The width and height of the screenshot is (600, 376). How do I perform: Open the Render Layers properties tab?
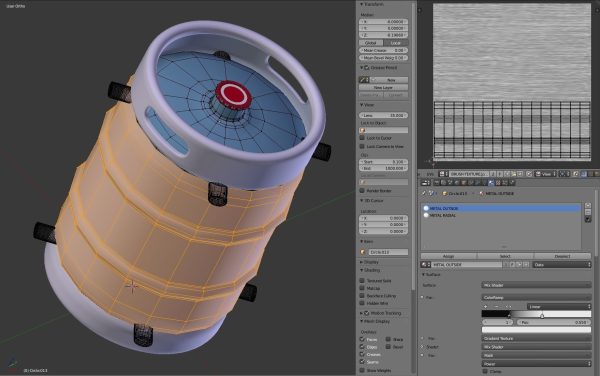click(x=443, y=183)
